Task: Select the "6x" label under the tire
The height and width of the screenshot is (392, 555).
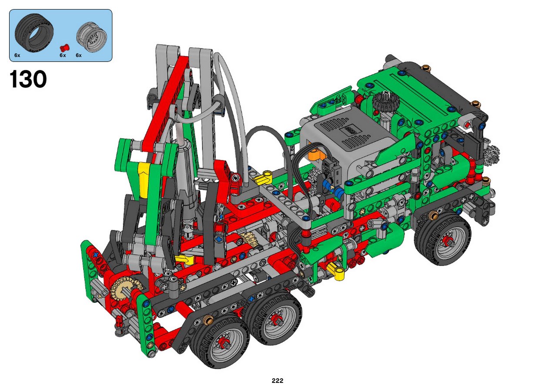Action: [17, 55]
